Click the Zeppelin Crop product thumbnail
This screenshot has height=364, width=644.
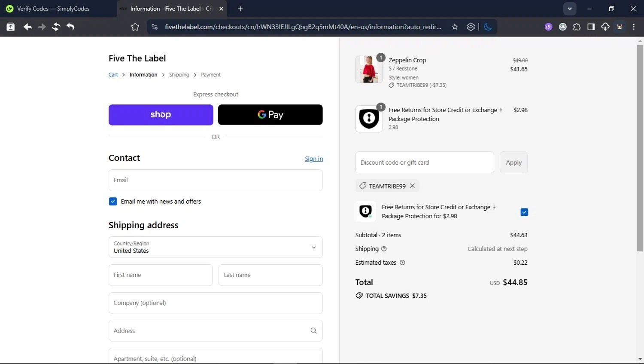(x=369, y=69)
